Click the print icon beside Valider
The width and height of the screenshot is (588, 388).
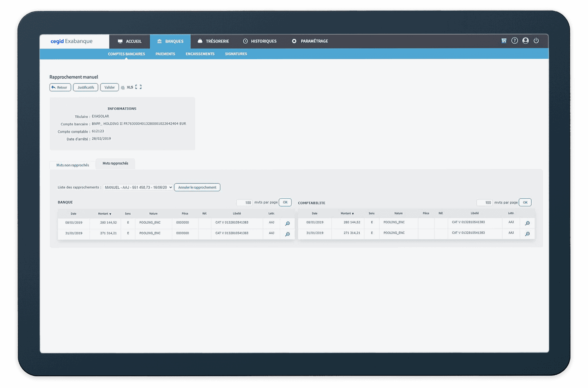(x=122, y=88)
